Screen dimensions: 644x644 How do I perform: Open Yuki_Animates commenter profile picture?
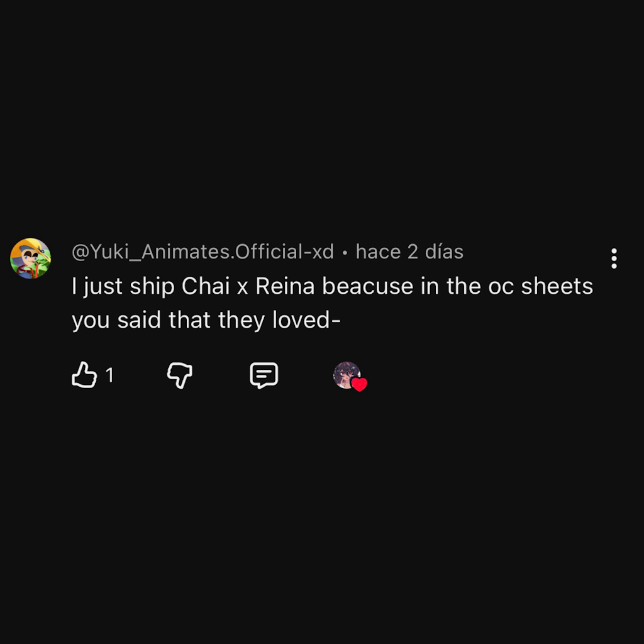(x=30, y=258)
